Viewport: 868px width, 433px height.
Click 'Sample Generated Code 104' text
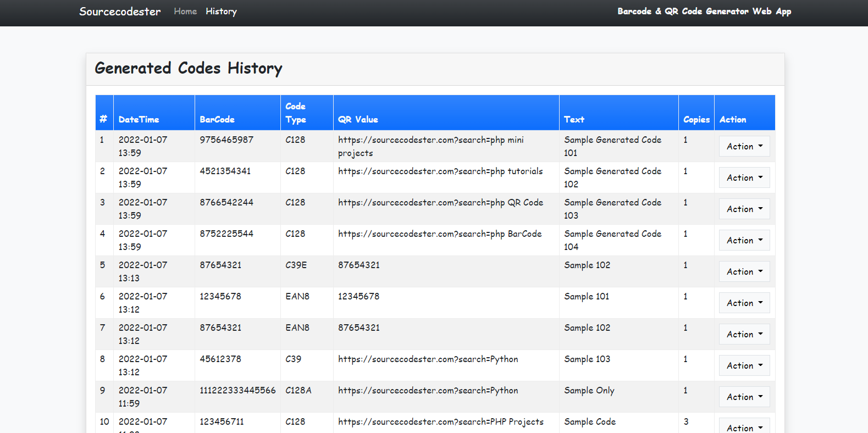pos(612,241)
